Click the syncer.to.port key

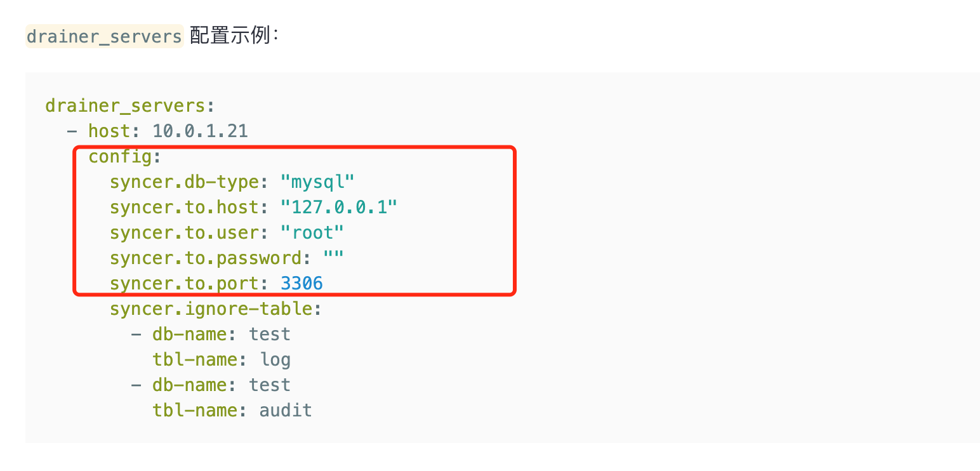[x=184, y=283]
